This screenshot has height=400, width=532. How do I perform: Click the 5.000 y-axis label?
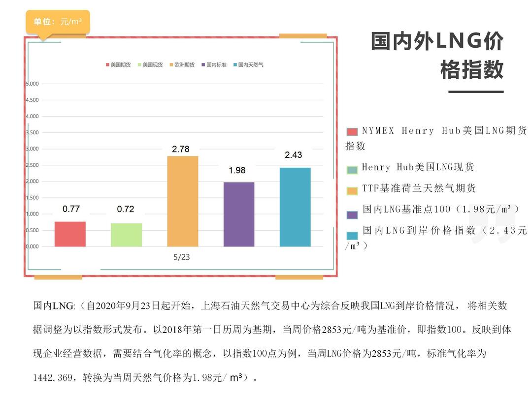33,84
